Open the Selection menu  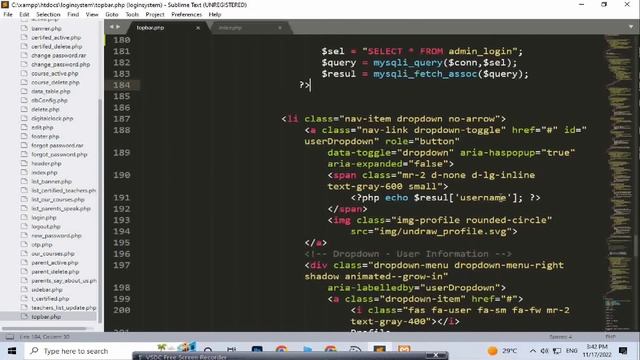48,14
